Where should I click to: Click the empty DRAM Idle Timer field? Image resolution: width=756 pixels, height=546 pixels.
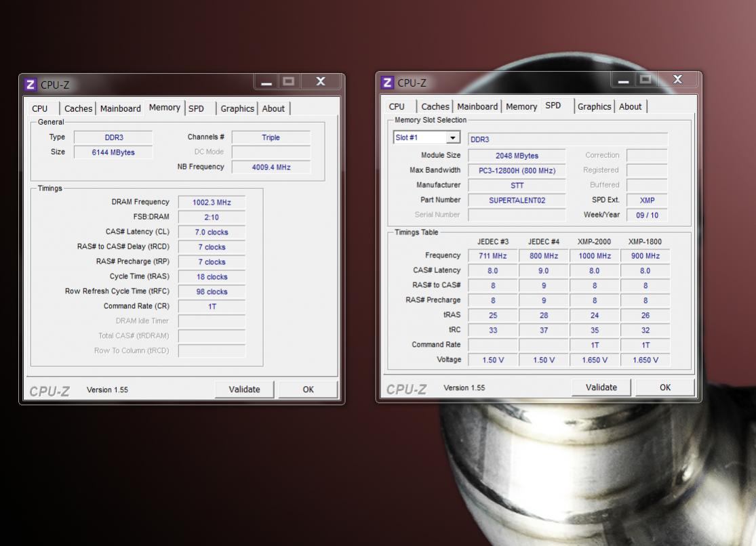tap(212, 321)
